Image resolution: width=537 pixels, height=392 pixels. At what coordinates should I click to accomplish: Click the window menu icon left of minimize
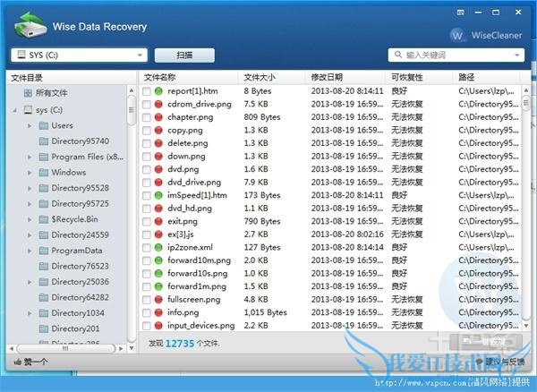tap(461, 13)
